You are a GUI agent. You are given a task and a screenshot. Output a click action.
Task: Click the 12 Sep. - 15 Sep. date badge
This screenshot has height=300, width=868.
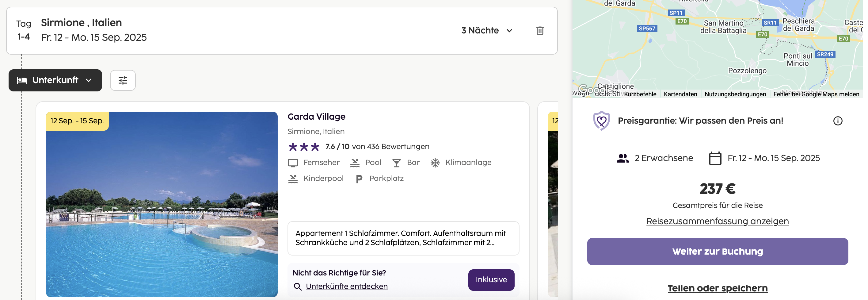click(x=77, y=121)
